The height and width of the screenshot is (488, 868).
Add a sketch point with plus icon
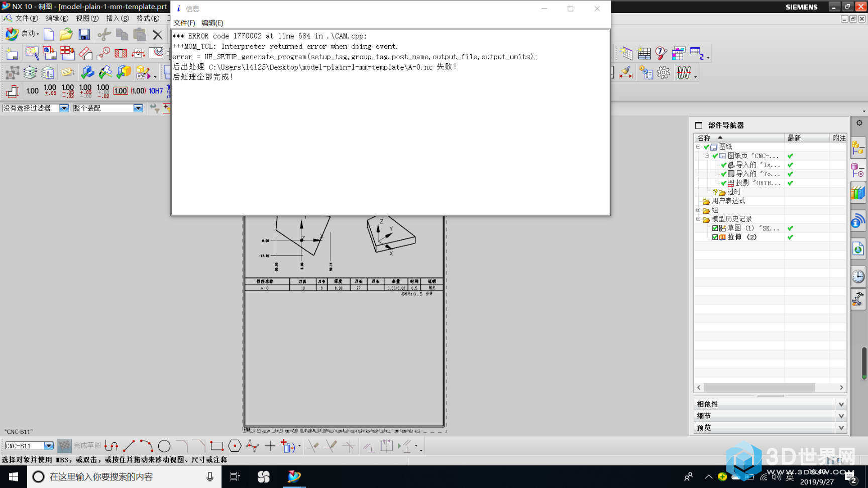[x=270, y=446]
